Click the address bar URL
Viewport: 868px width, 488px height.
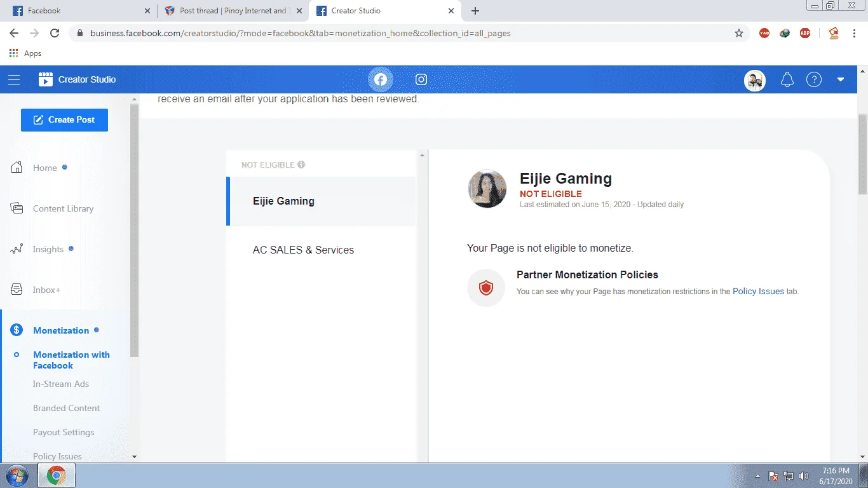coord(300,33)
